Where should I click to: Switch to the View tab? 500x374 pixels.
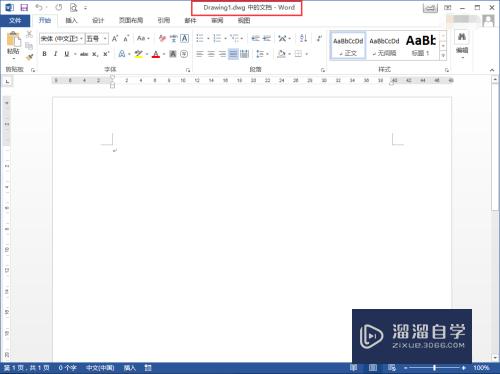point(244,21)
